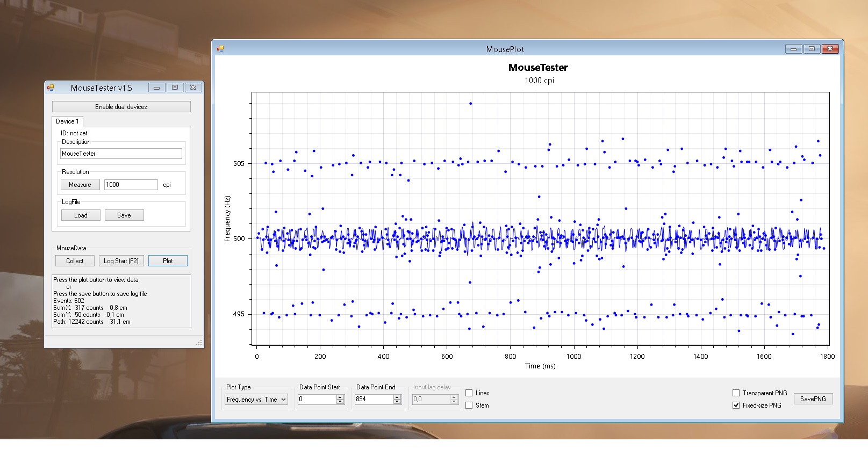Click the 'Events: 602' status line
Viewport: 868px width, 464px height.
click(69, 301)
